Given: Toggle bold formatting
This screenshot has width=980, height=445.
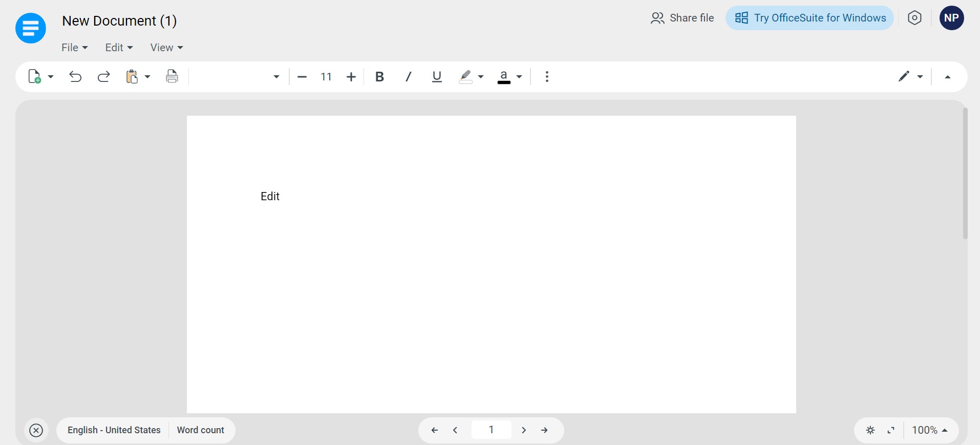Looking at the screenshot, I should pos(379,77).
